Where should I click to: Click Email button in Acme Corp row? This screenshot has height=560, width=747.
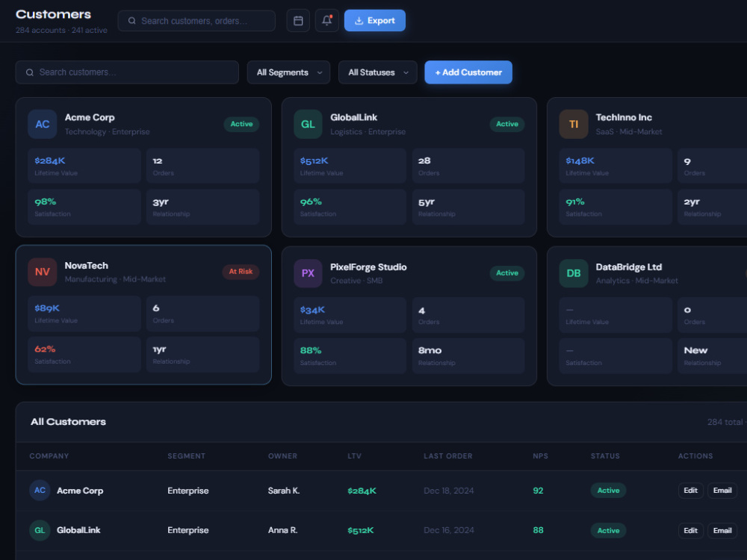pyautogui.click(x=722, y=491)
